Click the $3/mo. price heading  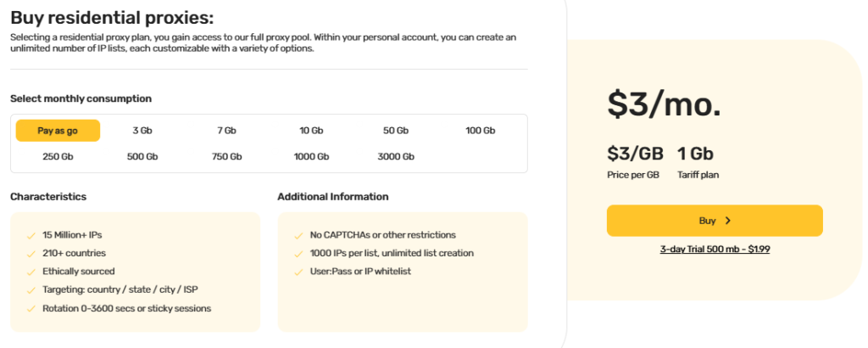click(x=664, y=104)
